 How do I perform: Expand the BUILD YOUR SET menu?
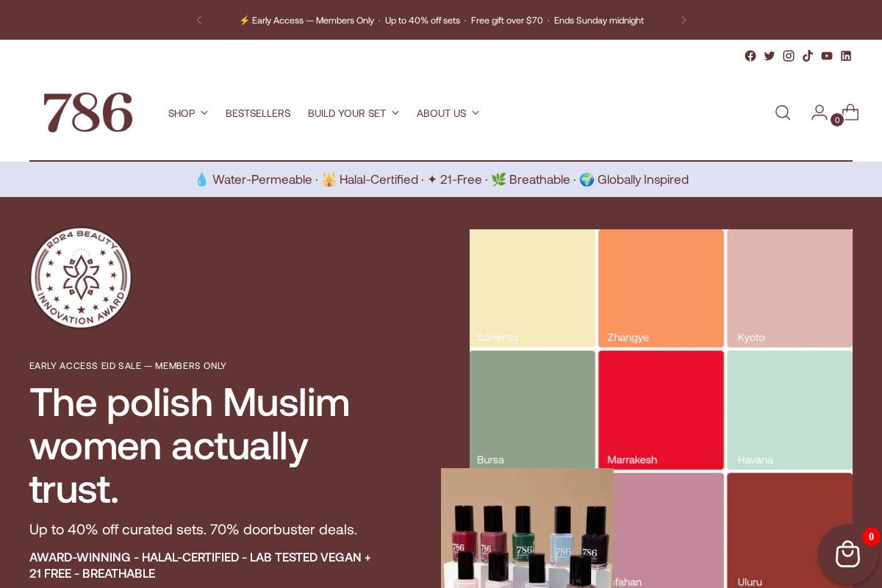[x=354, y=113]
